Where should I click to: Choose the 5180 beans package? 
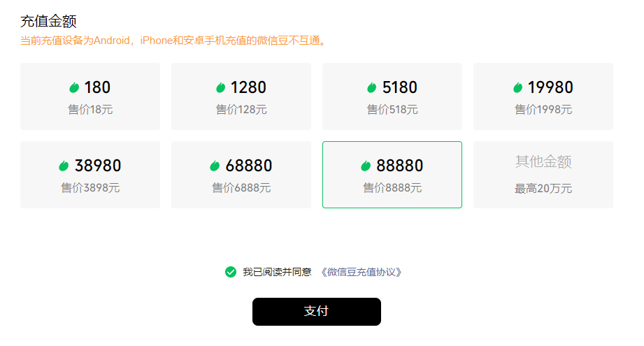pyautogui.click(x=392, y=96)
